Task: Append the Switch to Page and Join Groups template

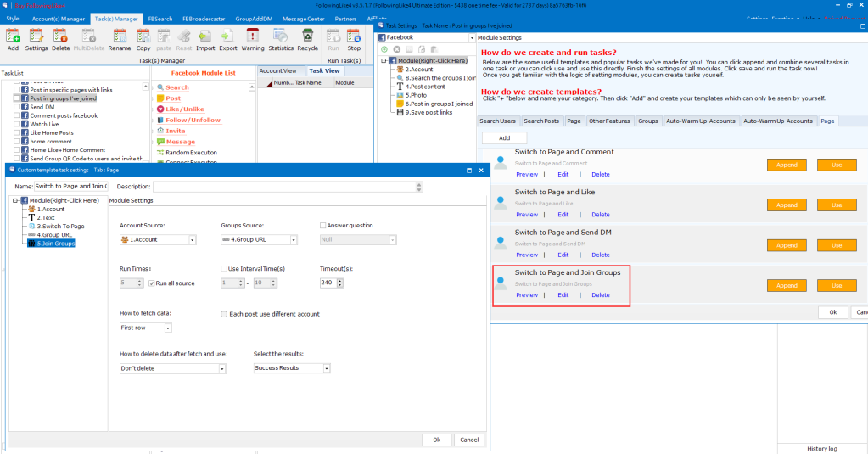Action: tap(787, 286)
